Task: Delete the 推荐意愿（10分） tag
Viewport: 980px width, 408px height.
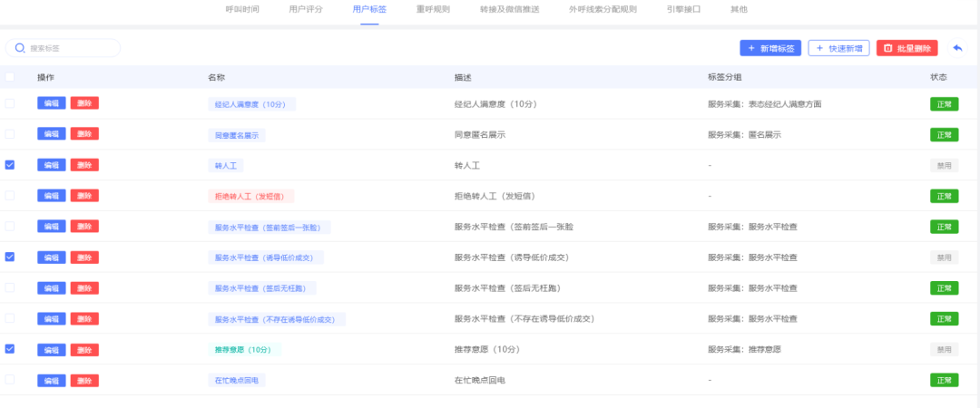Action: 84,349
